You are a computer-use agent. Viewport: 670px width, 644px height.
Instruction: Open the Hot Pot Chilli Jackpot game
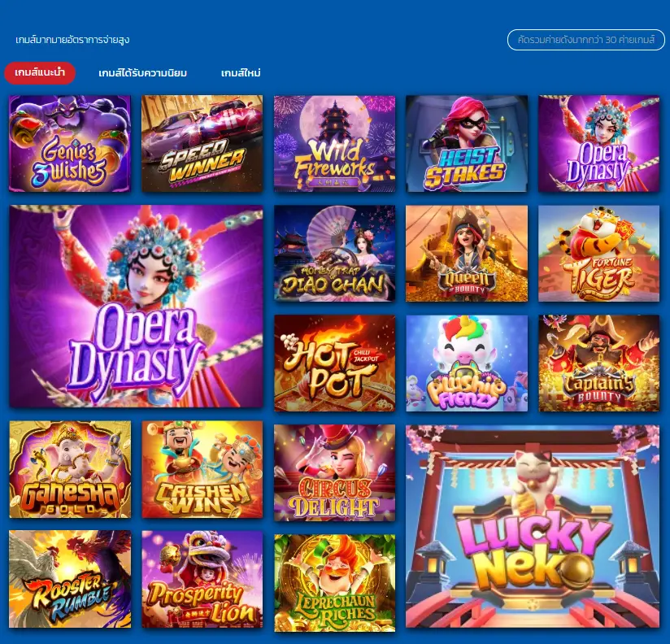334,363
